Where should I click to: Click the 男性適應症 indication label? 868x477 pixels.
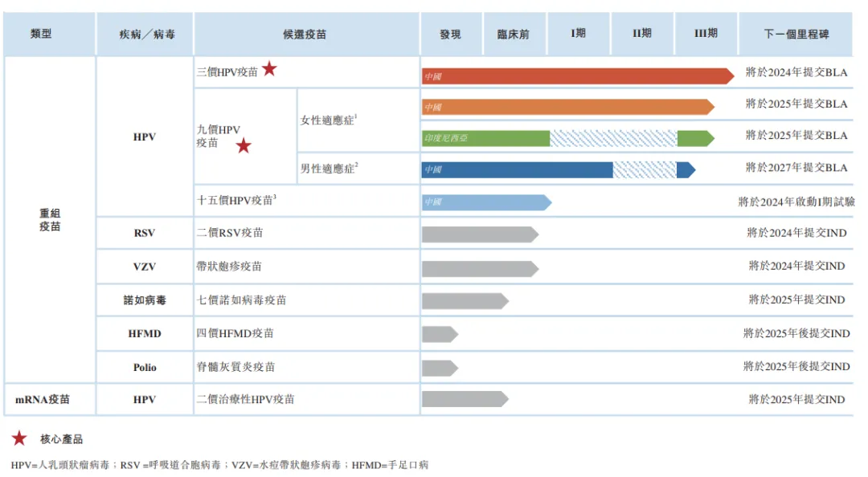click(329, 168)
